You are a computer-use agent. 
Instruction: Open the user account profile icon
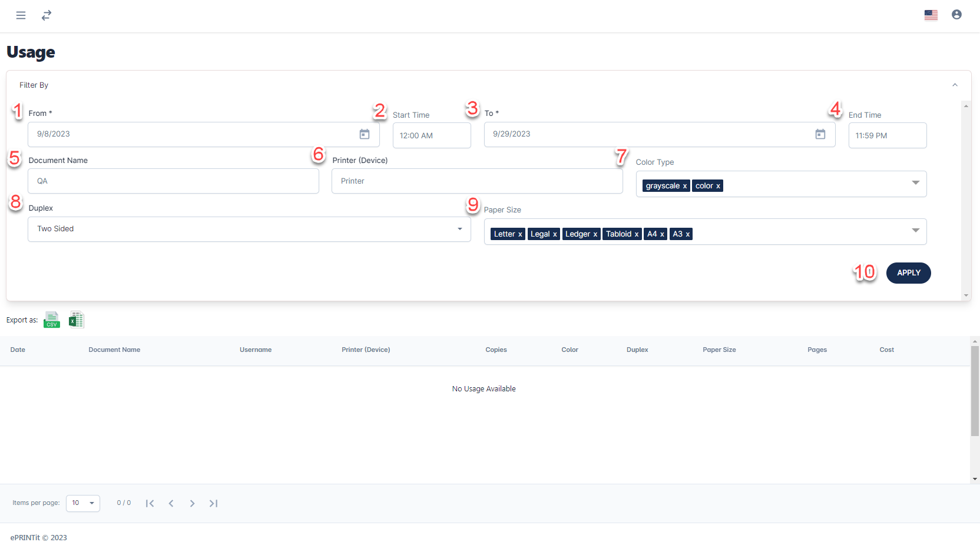[x=956, y=15]
